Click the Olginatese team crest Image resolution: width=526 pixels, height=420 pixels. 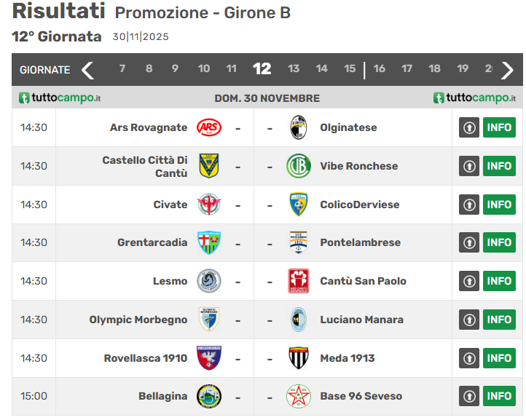(x=298, y=127)
